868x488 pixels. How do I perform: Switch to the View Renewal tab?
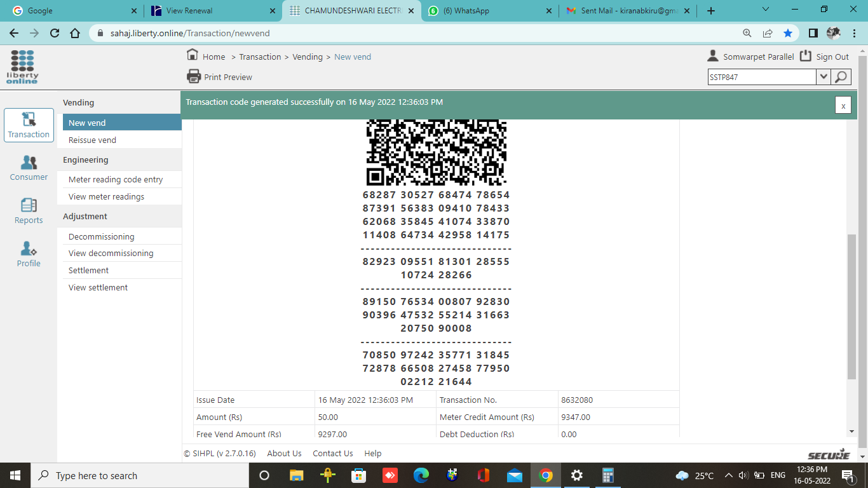[x=213, y=11]
